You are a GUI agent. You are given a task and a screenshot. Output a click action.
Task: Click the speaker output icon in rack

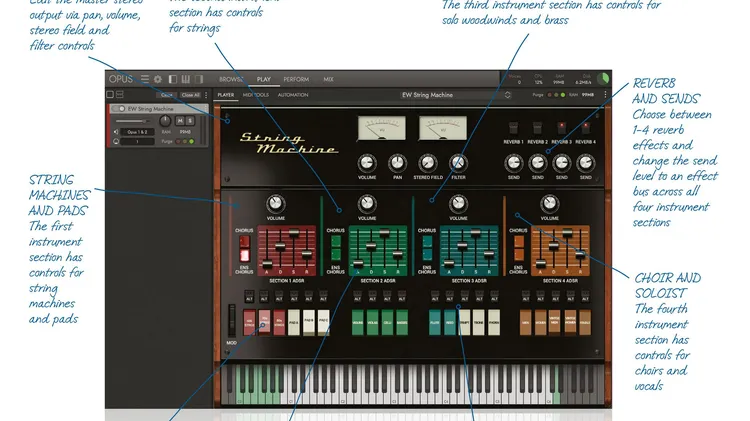tap(116, 132)
